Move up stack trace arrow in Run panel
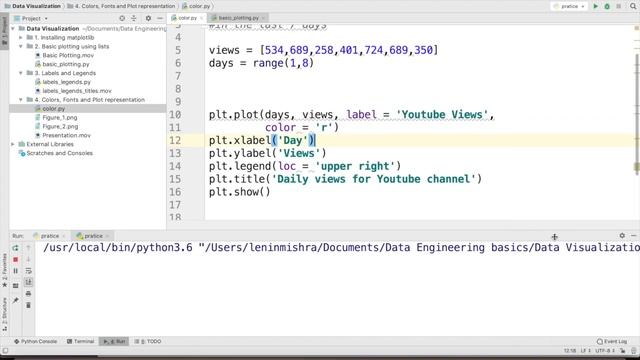This screenshot has height=360, width=640. (x=29, y=248)
